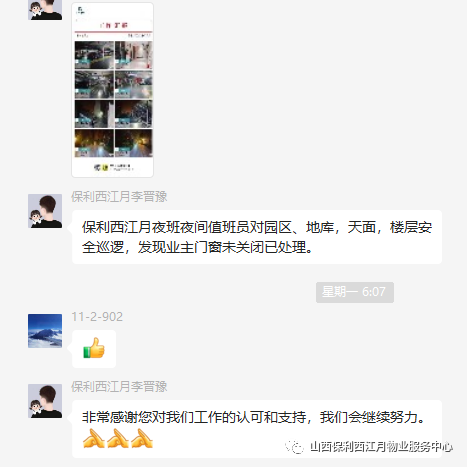Image resolution: width=467 pixels, height=467 pixels.
Task: Open 保利西江月李晋豫 avatar above patrol message
Action: [45, 211]
